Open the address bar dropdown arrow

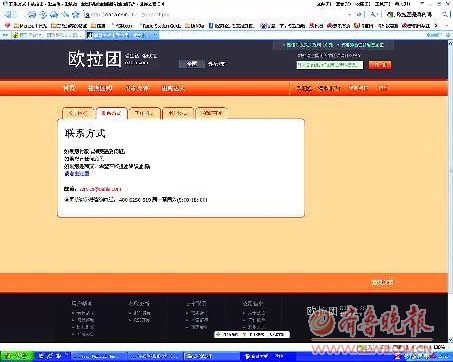coord(349,15)
